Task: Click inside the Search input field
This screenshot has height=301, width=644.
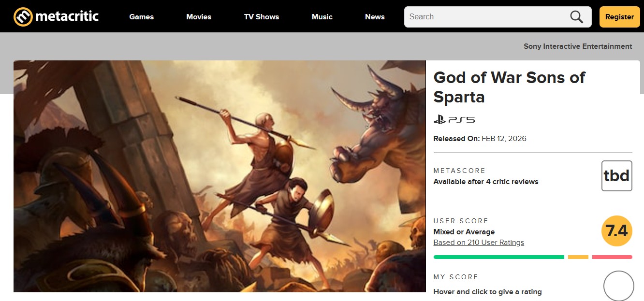Action: [483, 16]
